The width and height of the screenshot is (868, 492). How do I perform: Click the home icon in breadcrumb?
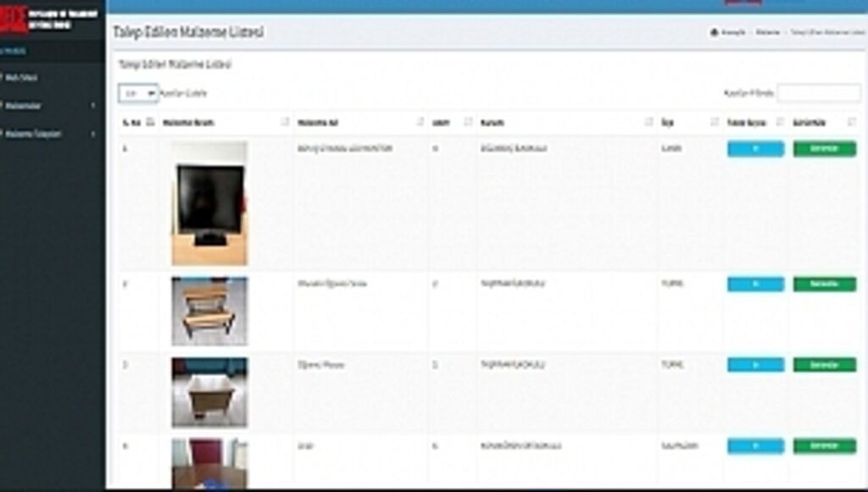(714, 32)
